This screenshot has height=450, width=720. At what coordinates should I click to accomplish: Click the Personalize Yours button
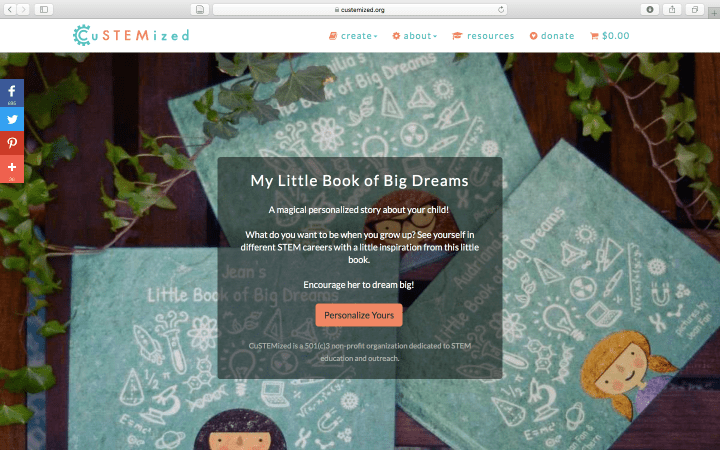(x=359, y=315)
